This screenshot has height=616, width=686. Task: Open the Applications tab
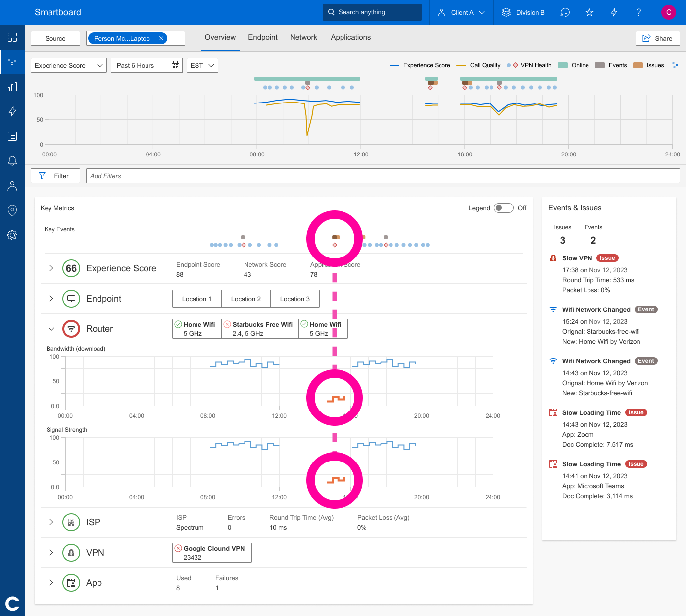pyautogui.click(x=350, y=37)
